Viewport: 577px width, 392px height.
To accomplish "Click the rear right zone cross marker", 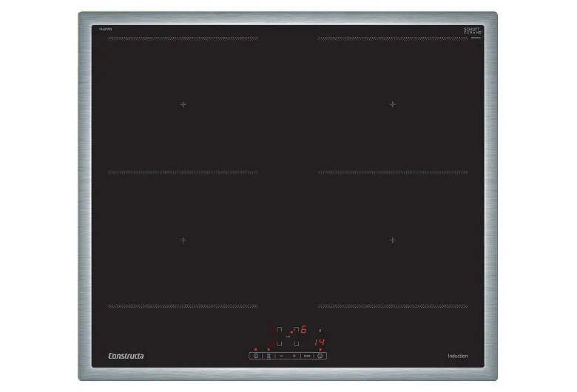I will click(x=393, y=104).
